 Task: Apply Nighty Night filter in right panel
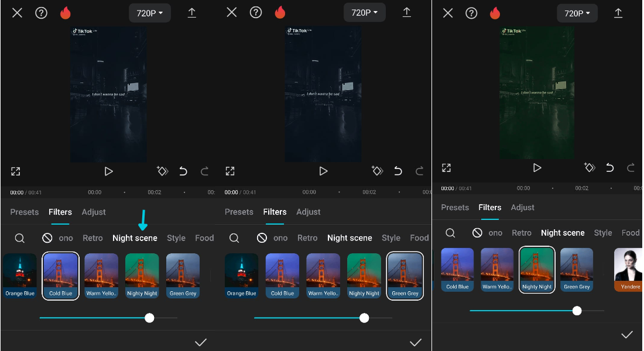tap(537, 270)
